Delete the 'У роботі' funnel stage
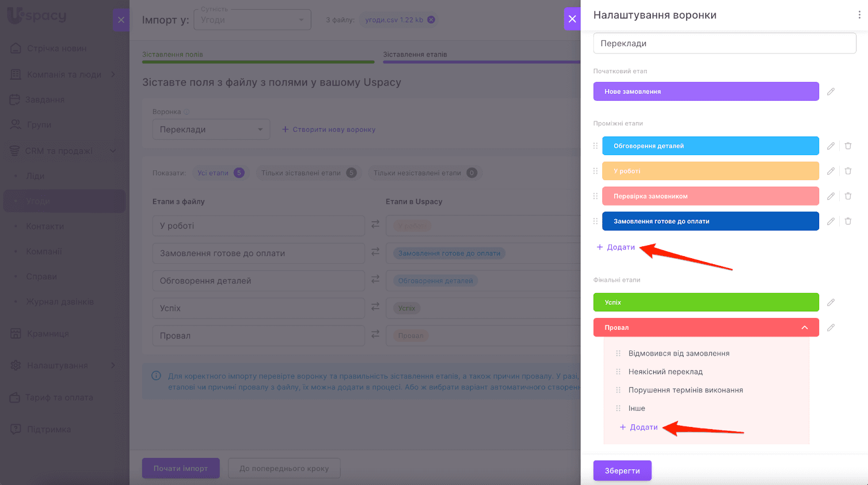The height and width of the screenshot is (485, 868). tap(848, 171)
